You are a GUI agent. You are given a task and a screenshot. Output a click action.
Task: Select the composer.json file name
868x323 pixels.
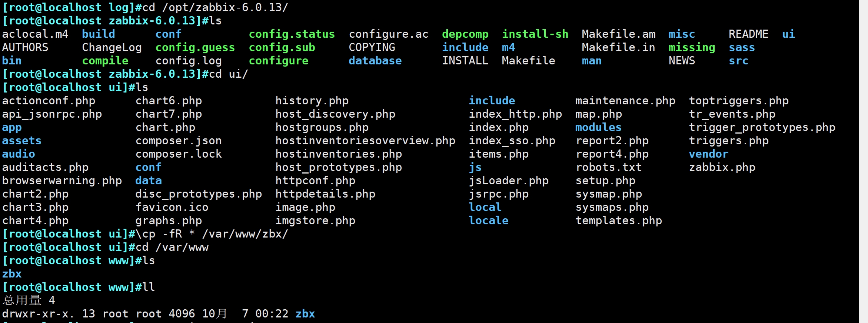(179, 141)
